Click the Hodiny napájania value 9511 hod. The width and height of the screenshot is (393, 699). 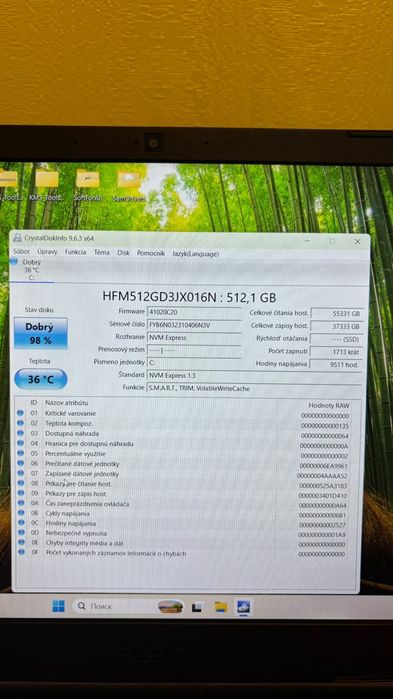336,364
